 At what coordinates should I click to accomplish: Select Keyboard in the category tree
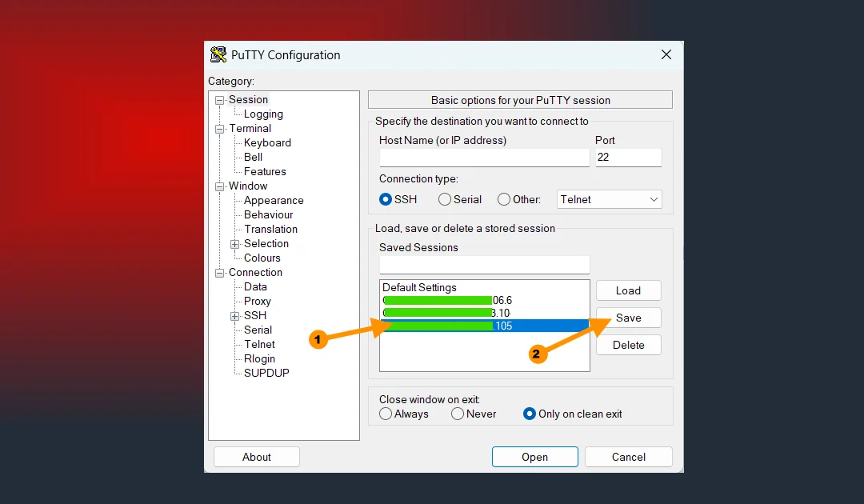pos(267,142)
